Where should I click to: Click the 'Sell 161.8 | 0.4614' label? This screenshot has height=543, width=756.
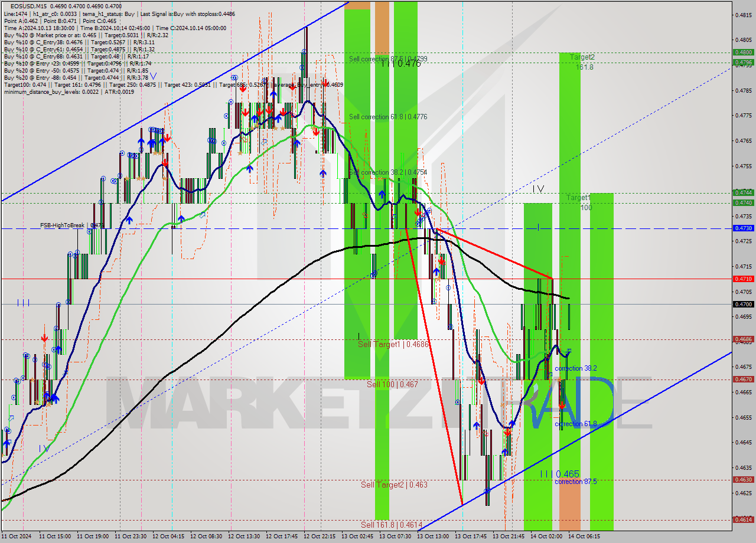pyautogui.click(x=392, y=524)
